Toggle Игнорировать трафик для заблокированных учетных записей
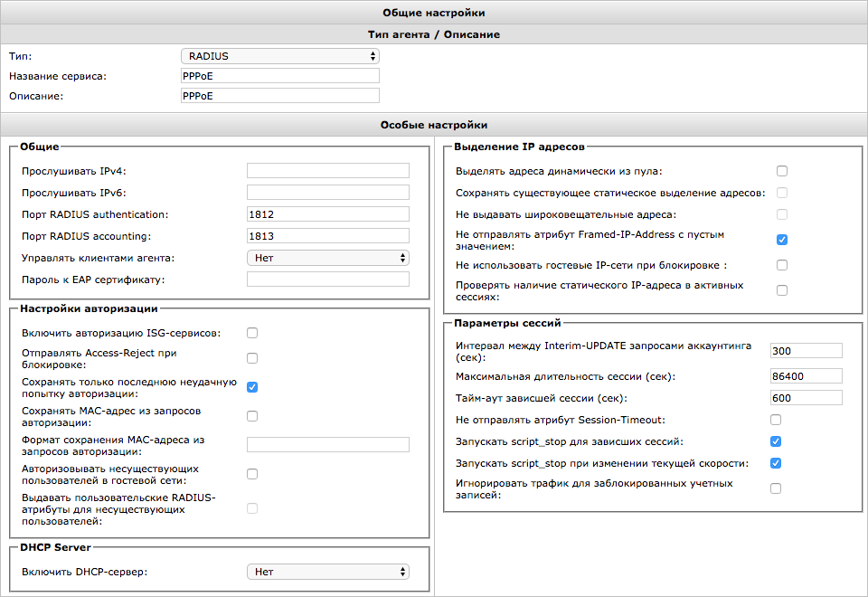Viewport: 868px width, 597px height. pyautogui.click(x=776, y=488)
